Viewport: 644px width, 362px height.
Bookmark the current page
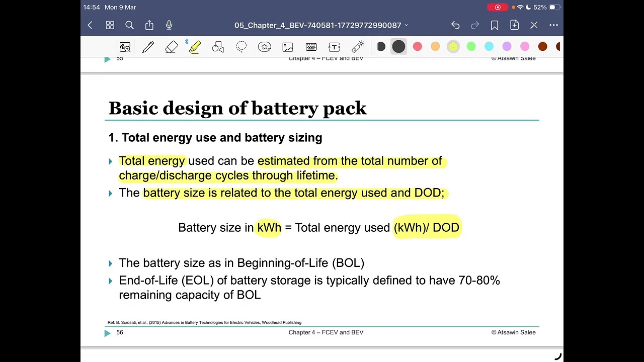tap(495, 25)
